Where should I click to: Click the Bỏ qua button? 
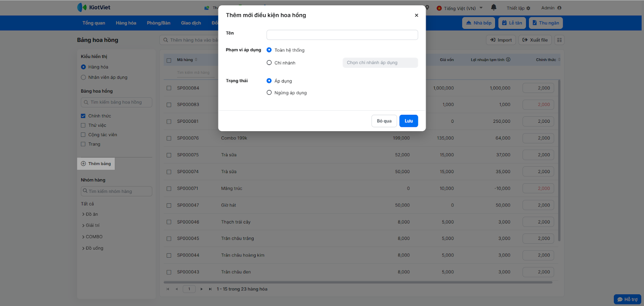(384, 121)
